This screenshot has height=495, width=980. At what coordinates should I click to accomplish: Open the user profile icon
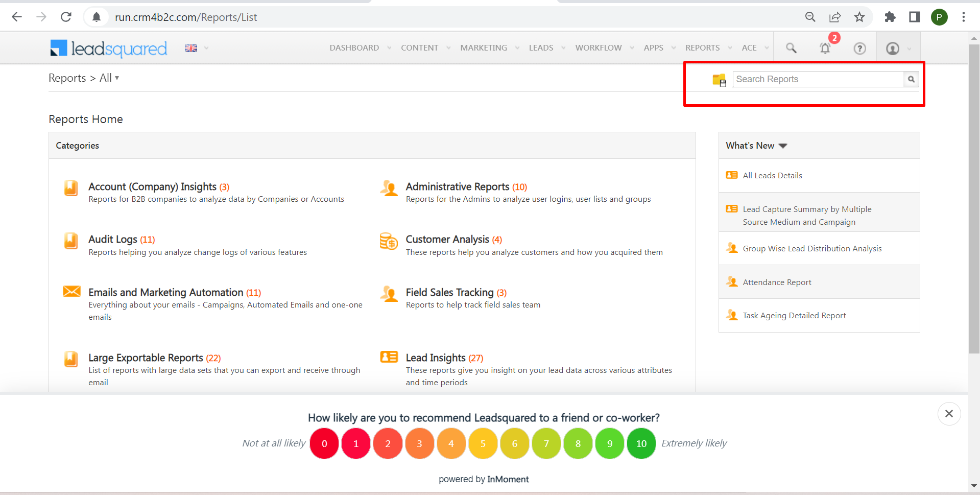[x=893, y=48]
